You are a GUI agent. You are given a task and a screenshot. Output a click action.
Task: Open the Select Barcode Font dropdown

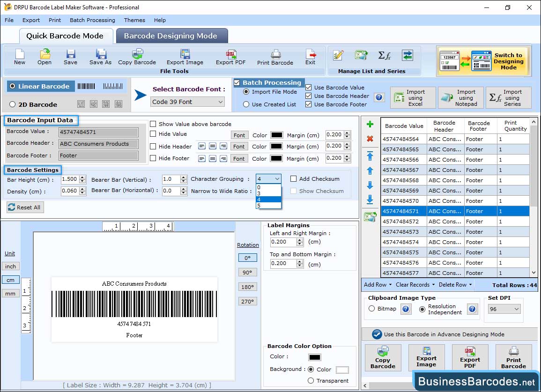(188, 102)
